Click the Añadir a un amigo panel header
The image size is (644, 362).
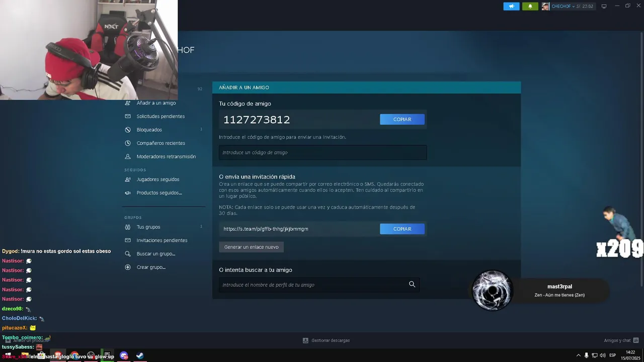point(366,87)
